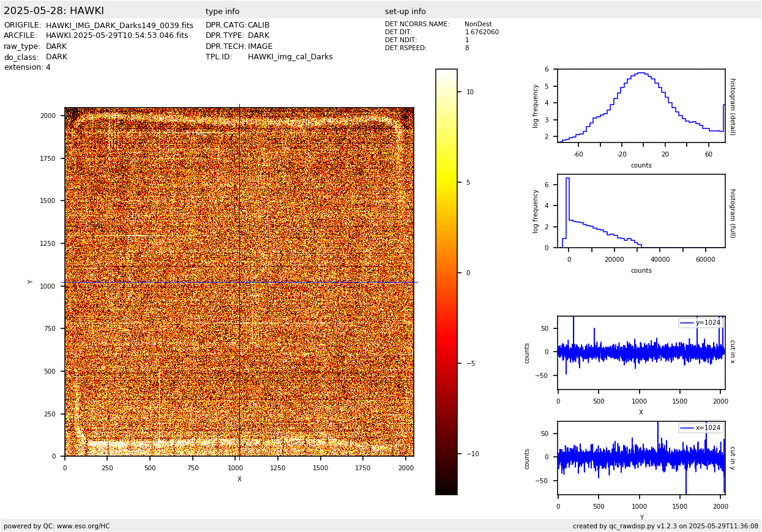Click the page title 2025-05-28: HAWKI
Screen dimensions: 762x532
click(54, 11)
